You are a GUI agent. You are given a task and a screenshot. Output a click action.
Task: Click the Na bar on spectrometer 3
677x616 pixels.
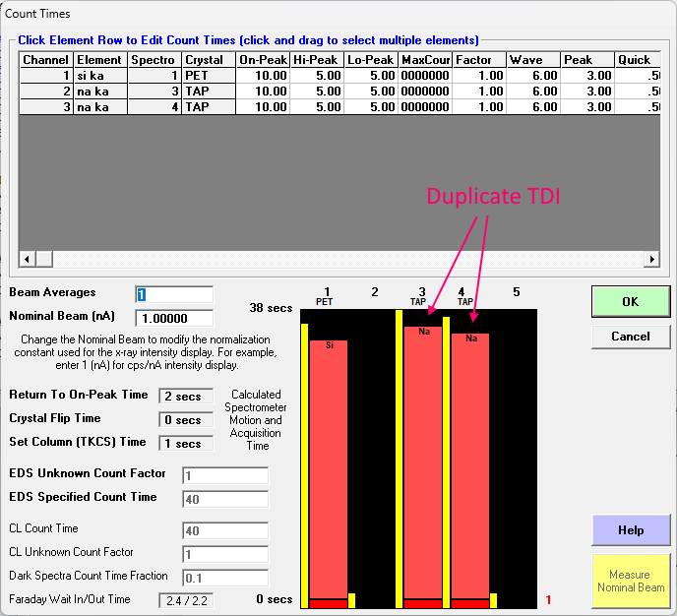[x=422, y=462]
